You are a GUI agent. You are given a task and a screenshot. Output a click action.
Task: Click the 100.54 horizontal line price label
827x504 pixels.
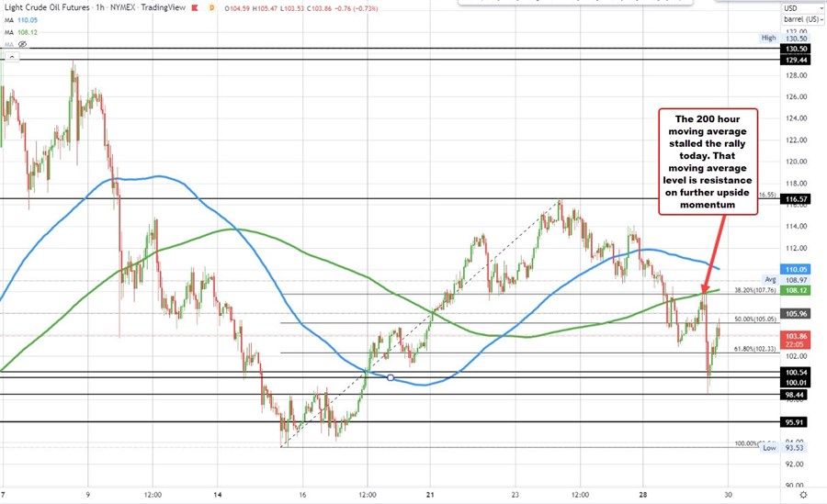tap(796, 372)
